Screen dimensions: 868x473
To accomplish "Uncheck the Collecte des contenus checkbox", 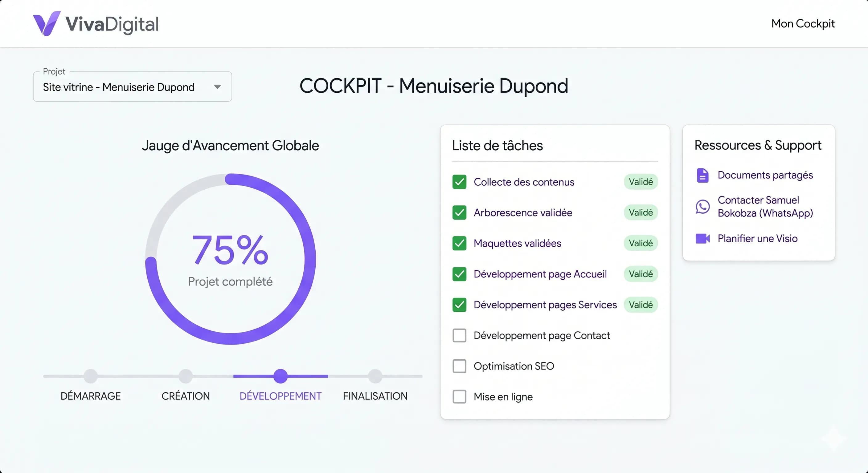I will 459,182.
